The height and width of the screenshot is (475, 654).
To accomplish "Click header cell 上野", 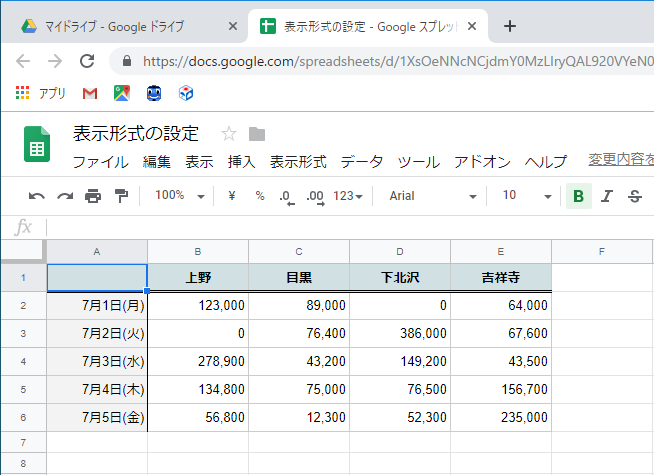I will coord(198,278).
